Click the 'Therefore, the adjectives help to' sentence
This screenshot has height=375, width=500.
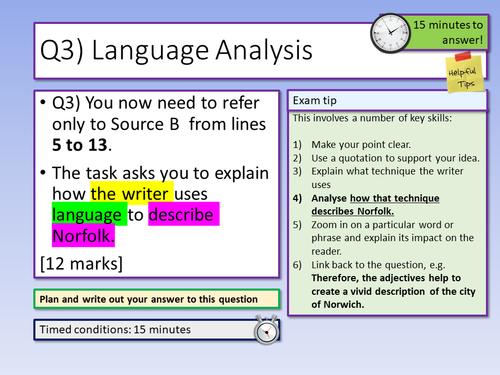pyautogui.click(x=386, y=278)
